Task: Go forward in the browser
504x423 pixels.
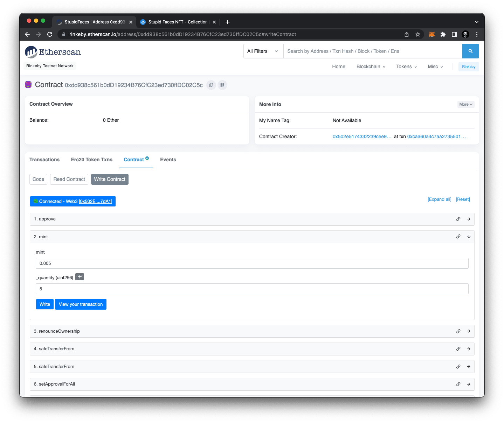Action: [x=39, y=34]
